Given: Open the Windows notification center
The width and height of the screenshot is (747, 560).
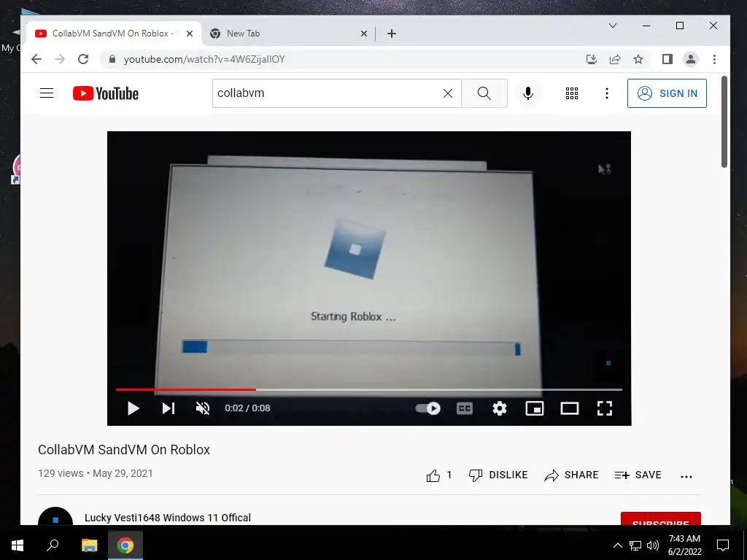Looking at the screenshot, I should (723, 545).
